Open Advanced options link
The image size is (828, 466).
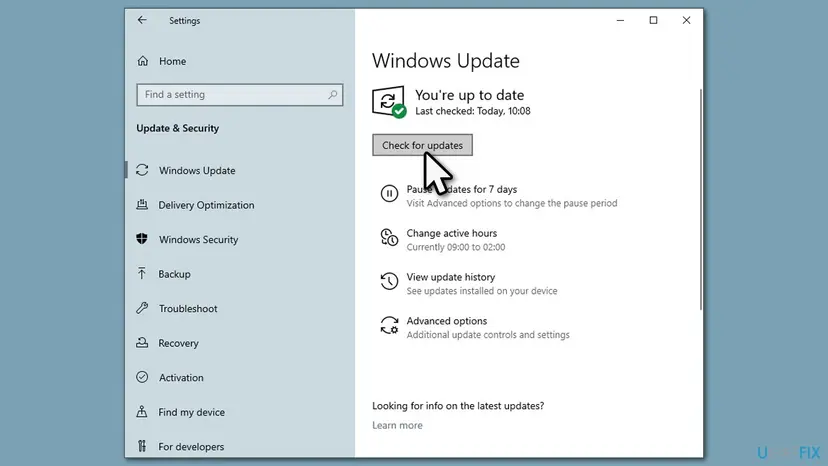pyautogui.click(x=446, y=321)
